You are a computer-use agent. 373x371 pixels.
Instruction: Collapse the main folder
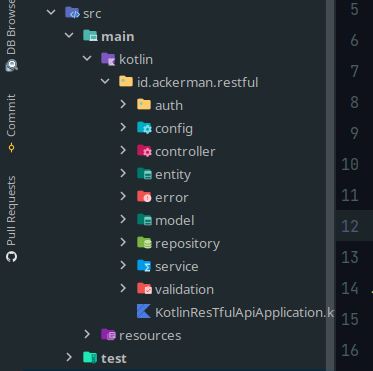click(x=69, y=35)
